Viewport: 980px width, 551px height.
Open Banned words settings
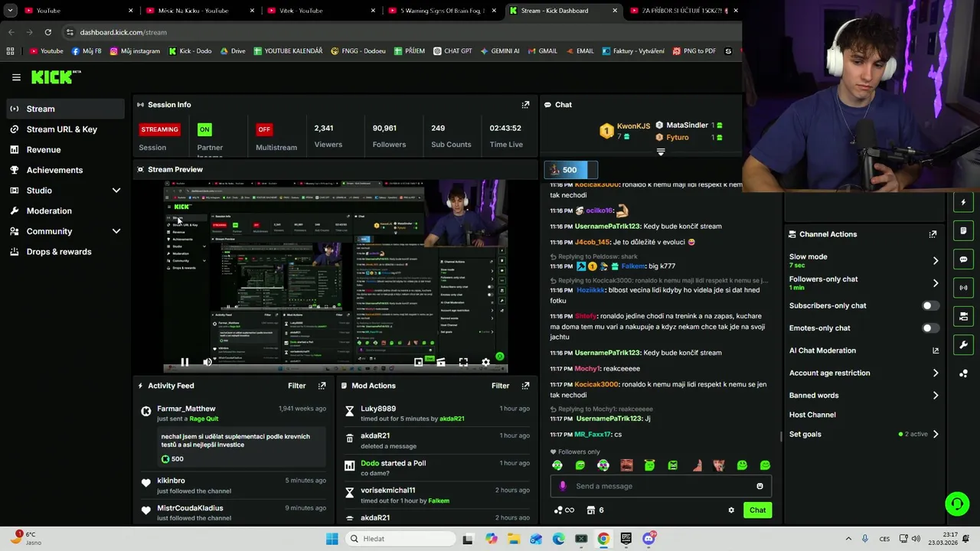[864, 396]
